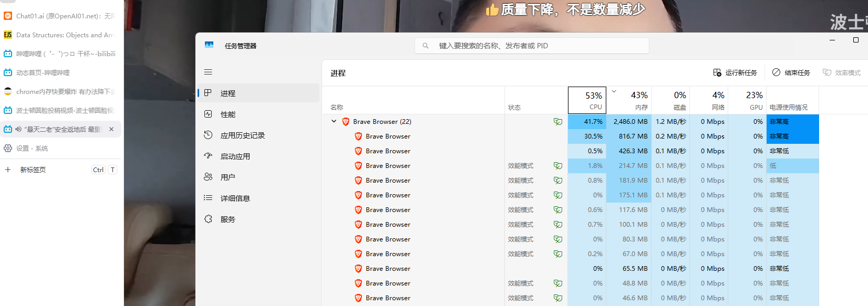Image resolution: width=868 pixels, height=306 pixels.
Task: Click Brave shield icon of Brave Browser (22) group
Action: point(346,122)
